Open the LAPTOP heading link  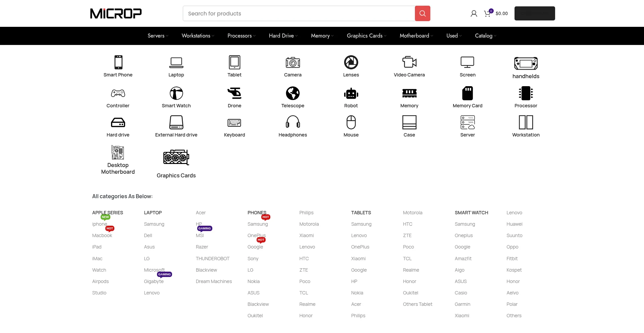coord(153,213)
